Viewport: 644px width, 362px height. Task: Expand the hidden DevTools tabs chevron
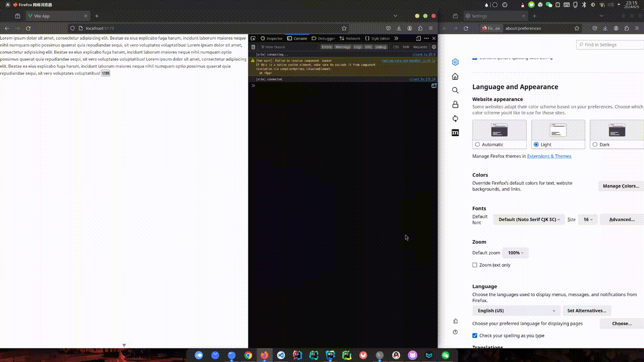coord(396,38)
